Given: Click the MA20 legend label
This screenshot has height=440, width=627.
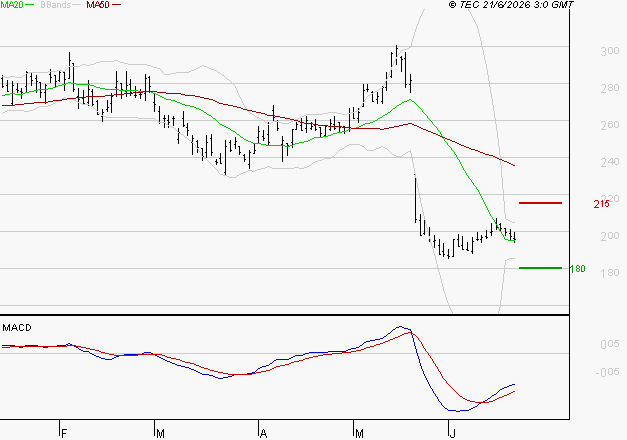Looking at the screenshot, I should (x=12, y=5).
